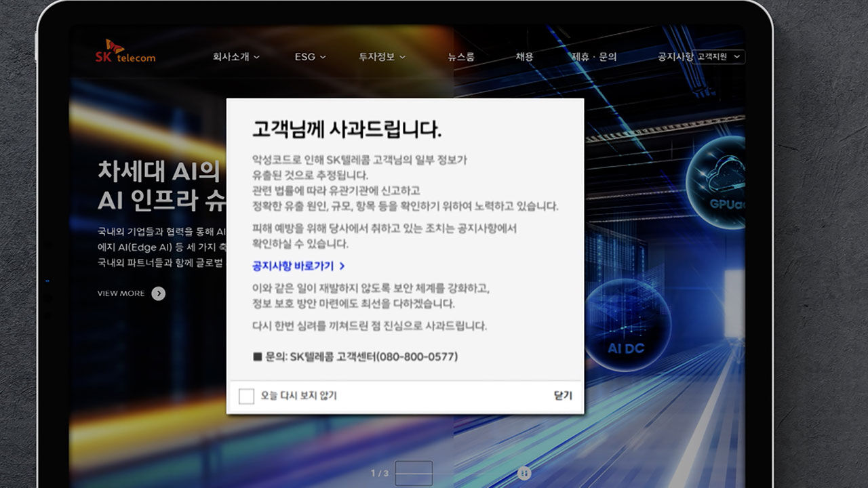The width and height of the screenshot is (868, 488).
Task: Click the GPUaaS cloud sphere graphic
Action: (715, 184)
